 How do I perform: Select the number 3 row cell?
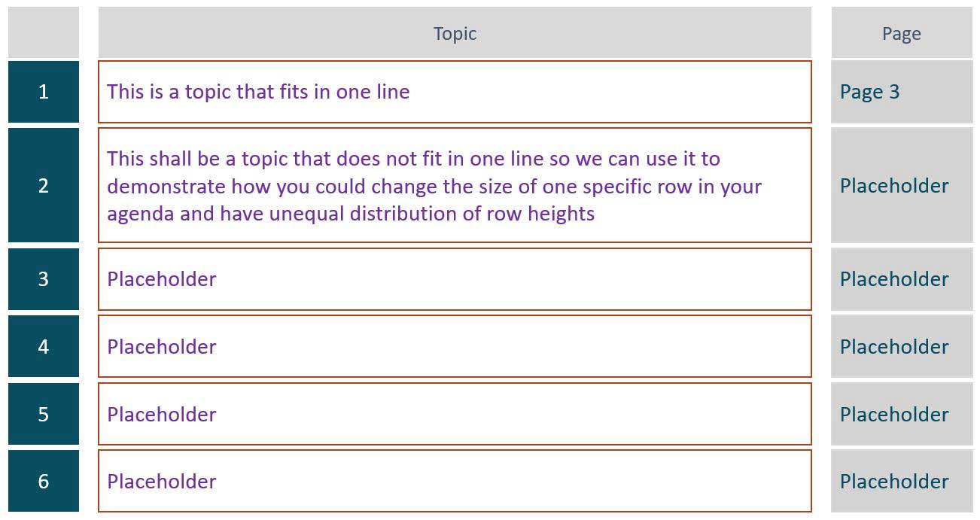coord(44,279)
